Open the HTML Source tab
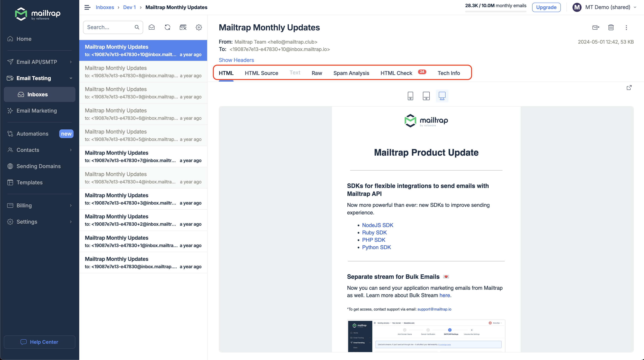This screenshot has height=360, width=644. [x=261, y=73]
